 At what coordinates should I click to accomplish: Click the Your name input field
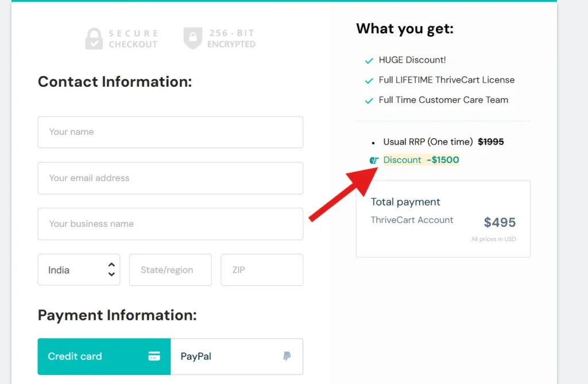[170, 132]
